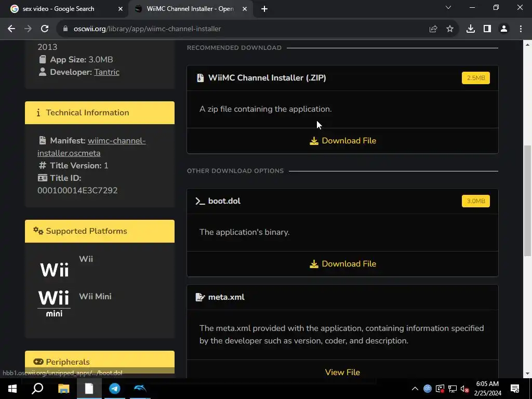Download the WiiMC Channel Installer ZIP file
This screenshot has width=532, height=399.
pyautogui.click(x=343, y=140)
